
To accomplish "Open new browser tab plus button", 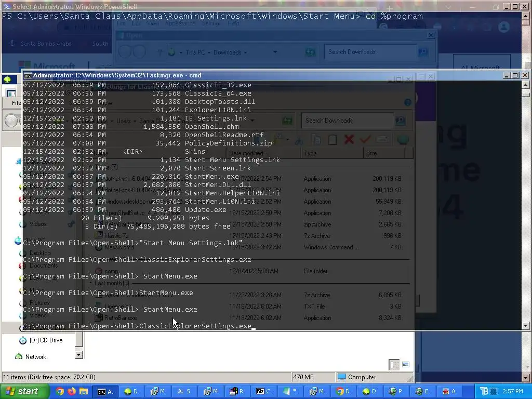I will pyautogui.click(x=390, y=8).
